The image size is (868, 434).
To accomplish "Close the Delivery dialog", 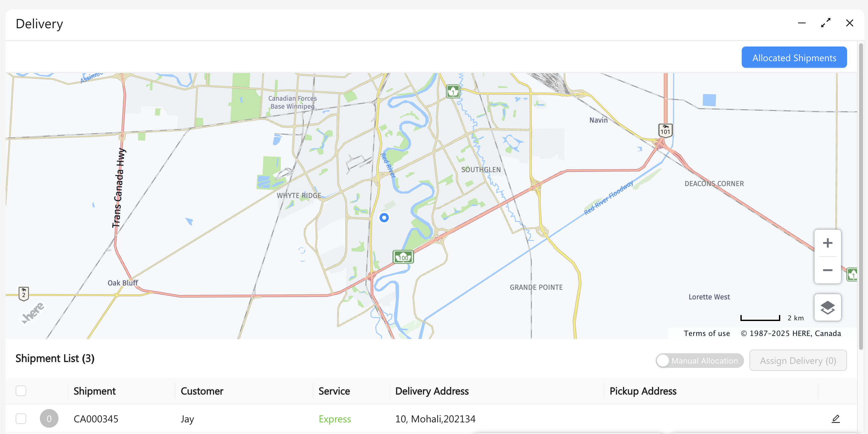I will point(849,23).
